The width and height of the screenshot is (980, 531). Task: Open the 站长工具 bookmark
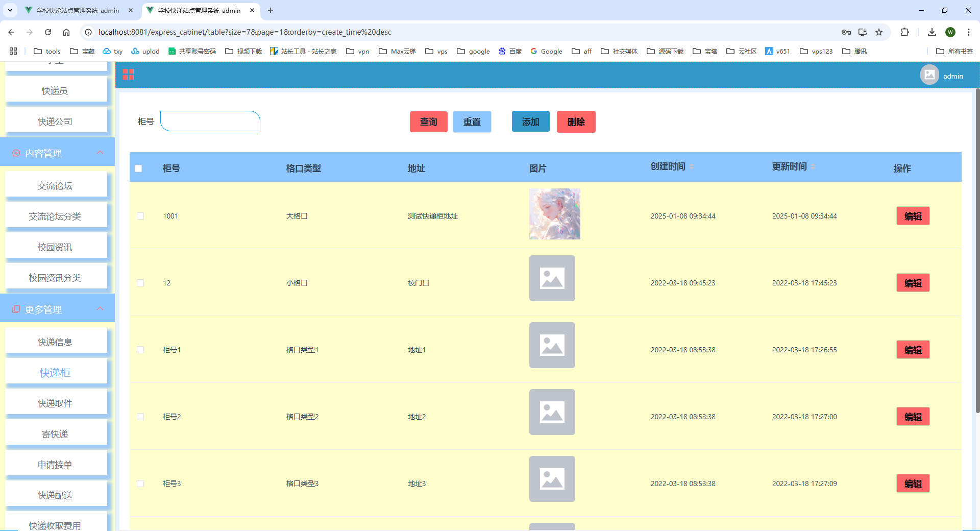(303, 51)
